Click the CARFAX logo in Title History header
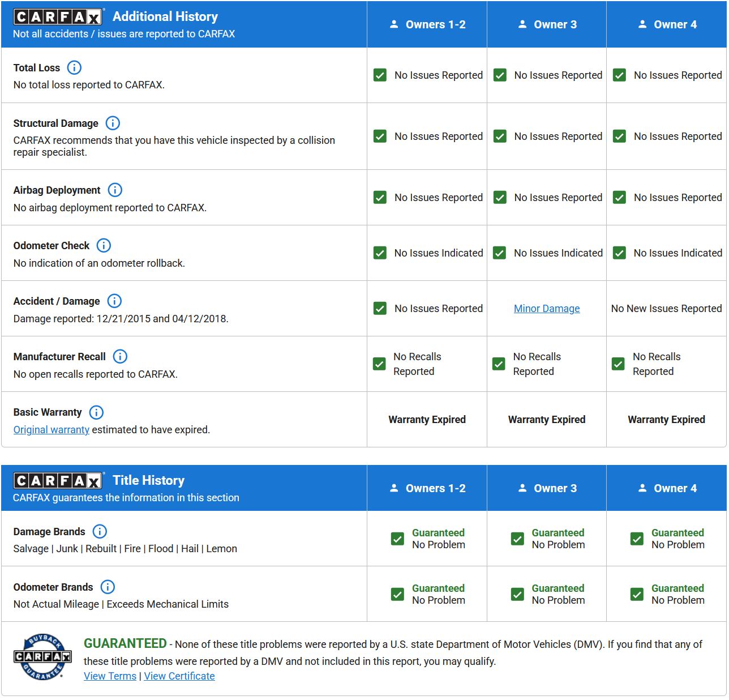Image resolution: width=729 pixels, height=700 pixels. (x=58, y=481)
